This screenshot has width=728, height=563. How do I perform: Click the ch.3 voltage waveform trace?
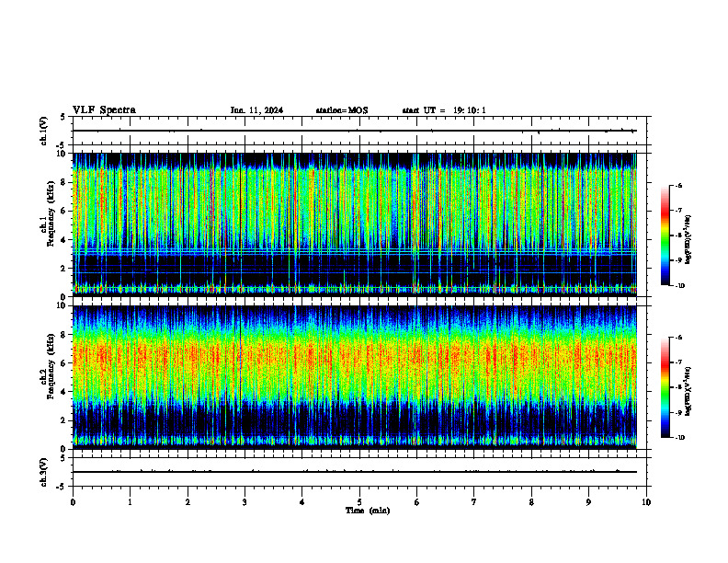[x=355, y=472]
